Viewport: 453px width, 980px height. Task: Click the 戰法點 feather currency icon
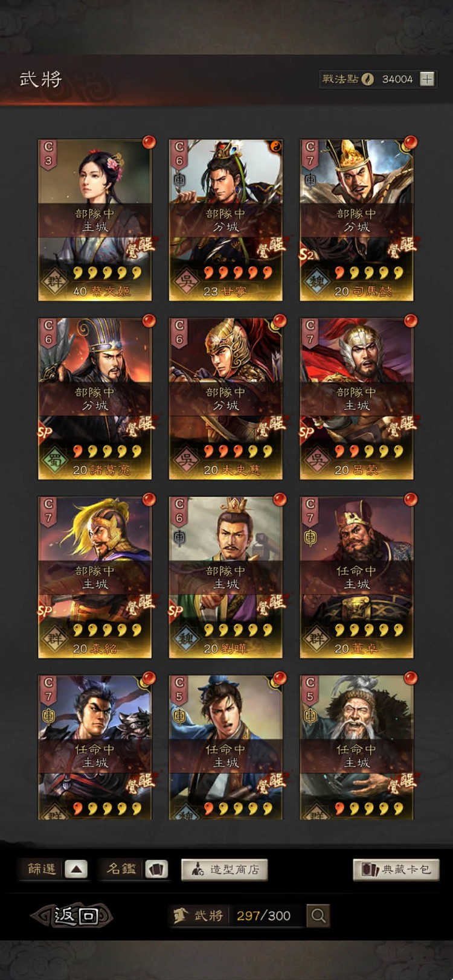pyautogui.click(x=367, y=79)
